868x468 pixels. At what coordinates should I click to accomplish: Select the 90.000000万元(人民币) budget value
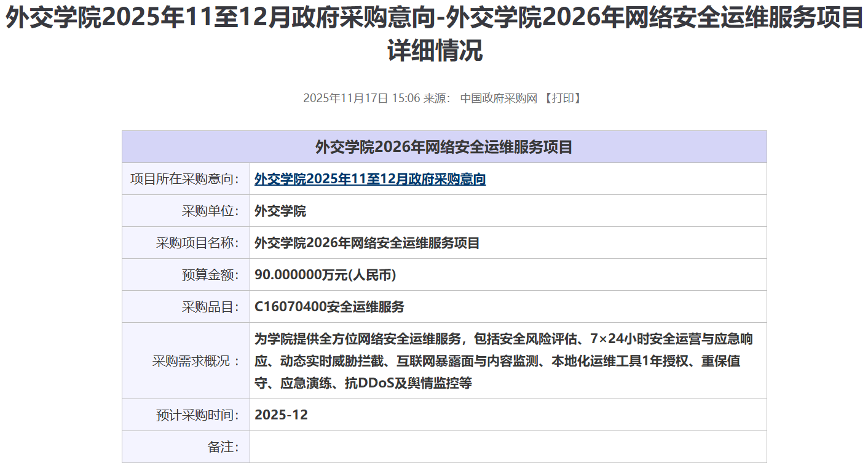(x=325, y=275)
